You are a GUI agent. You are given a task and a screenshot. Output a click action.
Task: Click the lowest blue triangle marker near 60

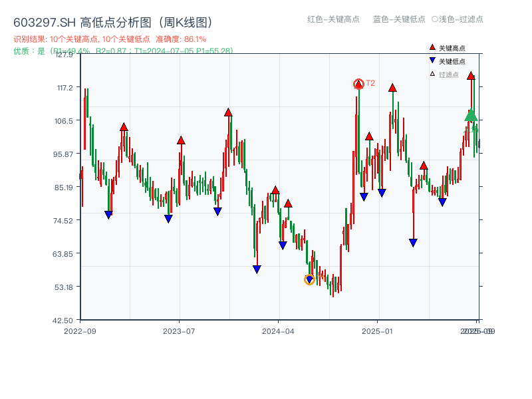pyautogui.click(x=256, y=269)
